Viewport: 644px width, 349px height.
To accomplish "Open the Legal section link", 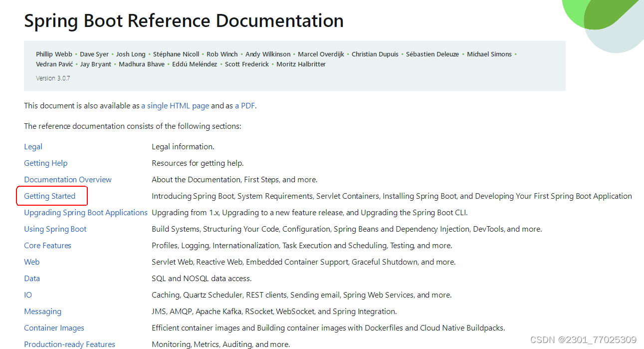I will tap(33, 147).
